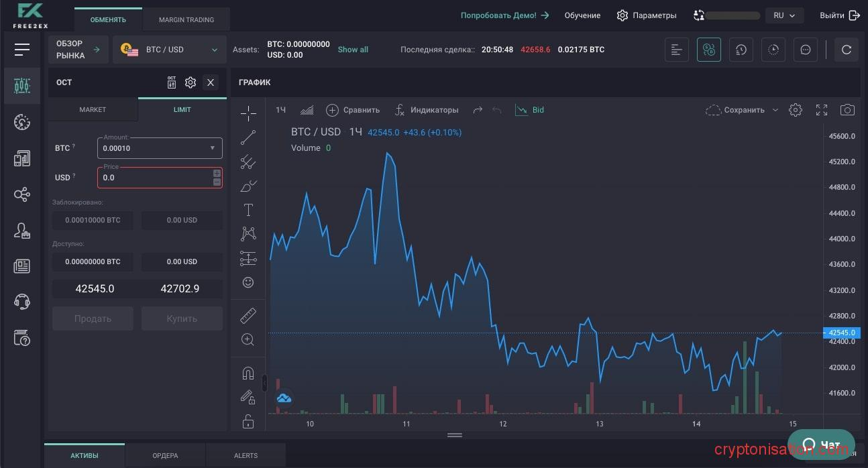Image resolution: width=868 pixels, height=468 pixels.
Task: Toggle Bid price line display
Action: (530, 110)
